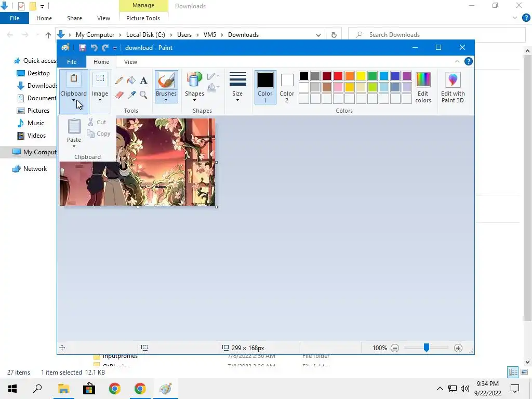The width and height of the screenshot is (532, 399).
Task: Open File Explorer Home tab
Action: pos(44,18)
